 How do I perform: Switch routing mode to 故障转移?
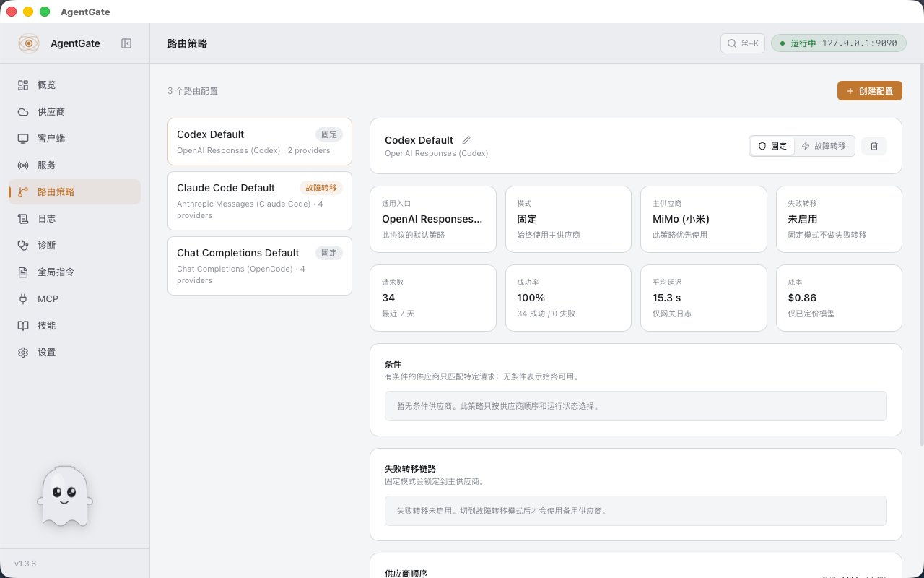point(824,146)
